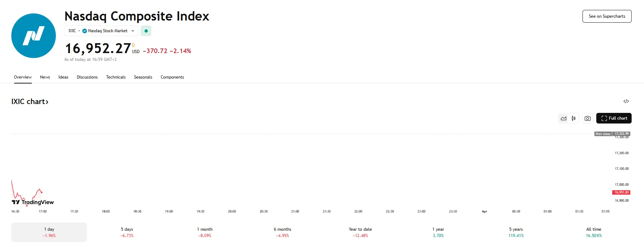This screenshot has width=644, height=247.
Task: Click the Nasdaq Composite circular logo
Action: point(33,35)
